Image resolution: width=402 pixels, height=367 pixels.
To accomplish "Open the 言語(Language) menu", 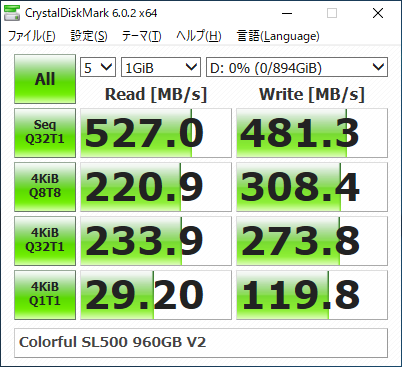I will tap(278, 36).
